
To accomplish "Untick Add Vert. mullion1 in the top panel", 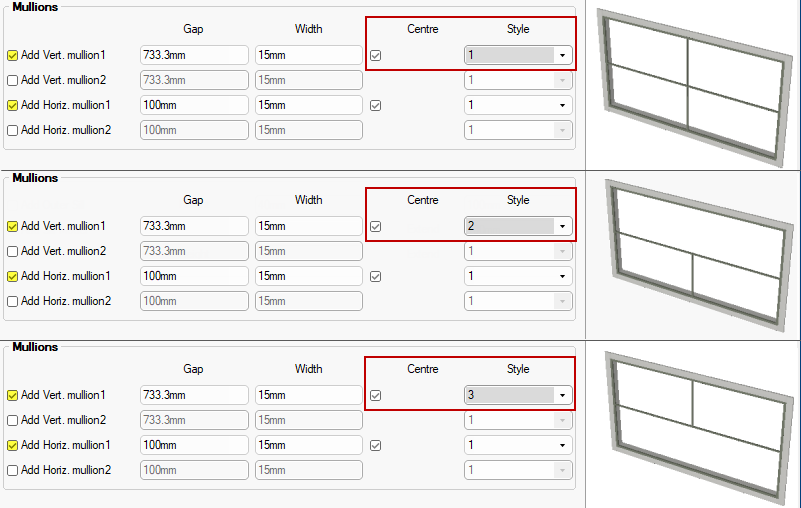I will 13,56.
